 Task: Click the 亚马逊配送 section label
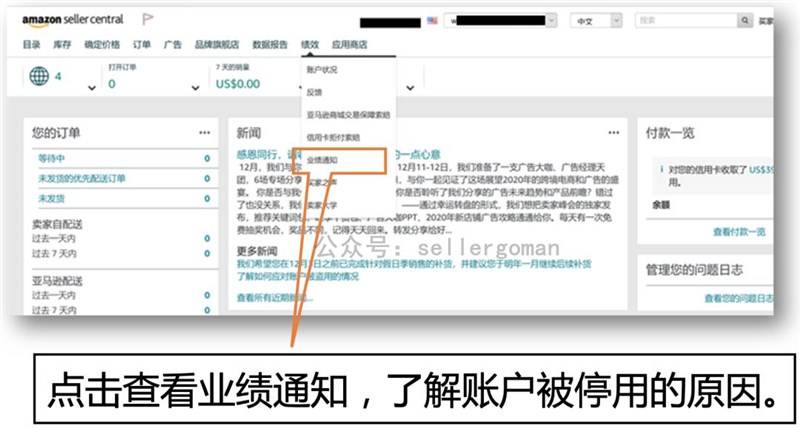click(x=57, y=281)
